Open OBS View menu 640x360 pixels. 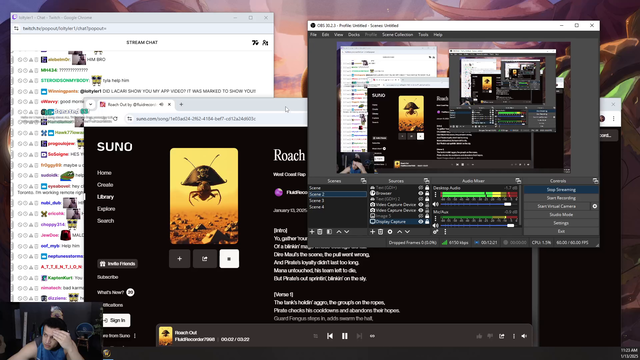point(338,35)
